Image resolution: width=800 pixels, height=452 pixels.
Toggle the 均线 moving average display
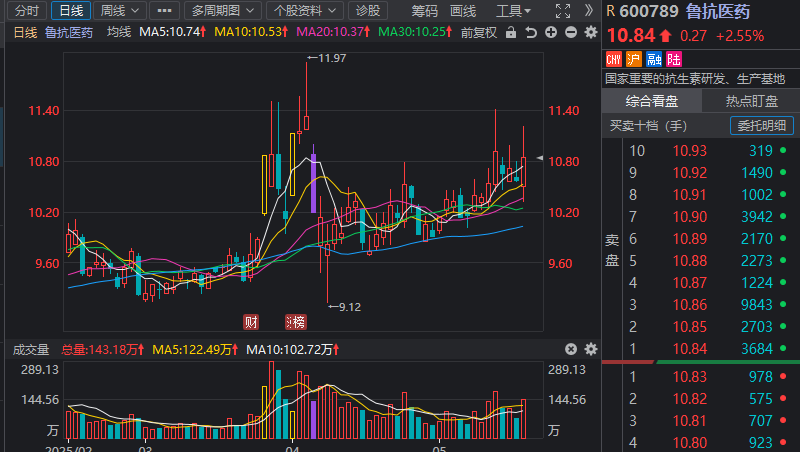(119, 32)
